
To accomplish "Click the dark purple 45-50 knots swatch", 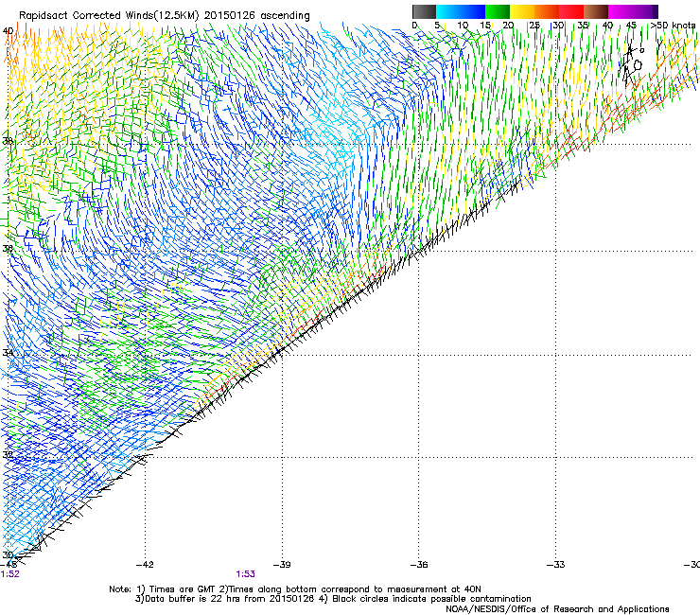I will 645,11.
